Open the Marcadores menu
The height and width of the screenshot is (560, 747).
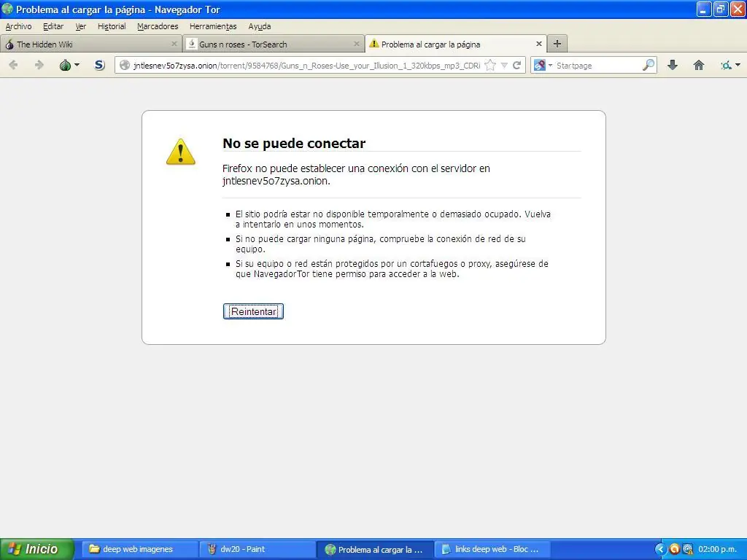click(x=158, y=26)
